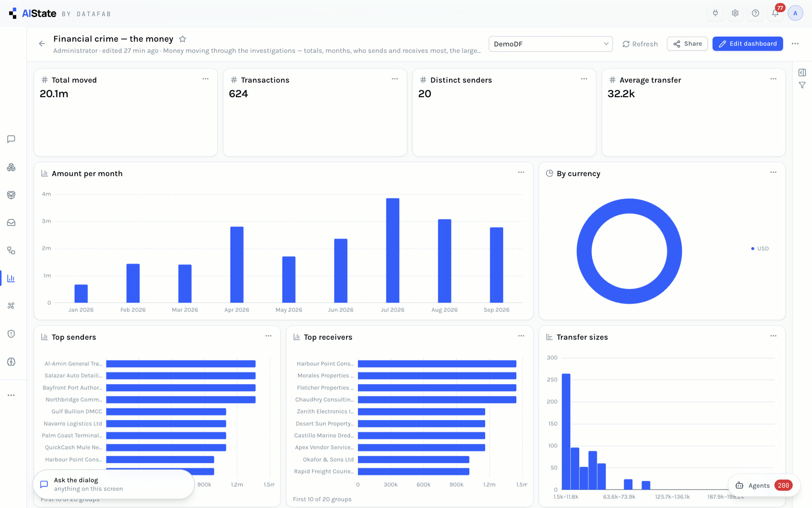Open the user avatar A menu

[795, 13]
